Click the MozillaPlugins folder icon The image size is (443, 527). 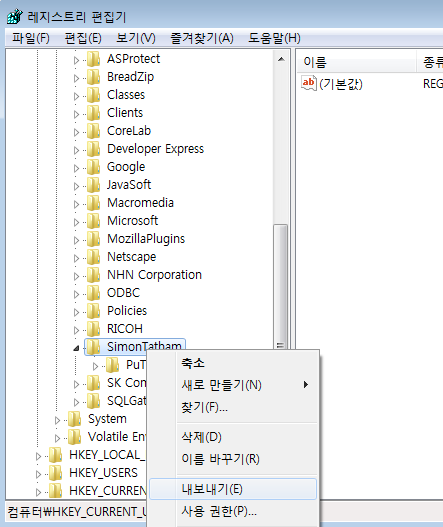[x=93, y=239]
